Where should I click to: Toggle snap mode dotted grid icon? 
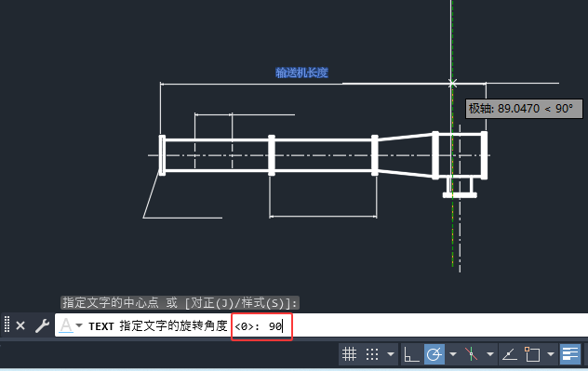[x=372, y=353]
